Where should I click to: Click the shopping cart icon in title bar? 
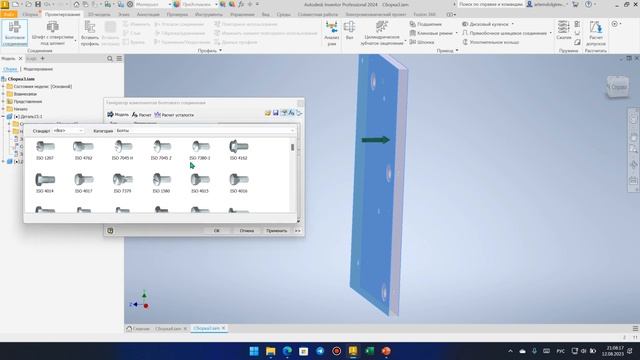pyautogui.click(x=575, y=4)
